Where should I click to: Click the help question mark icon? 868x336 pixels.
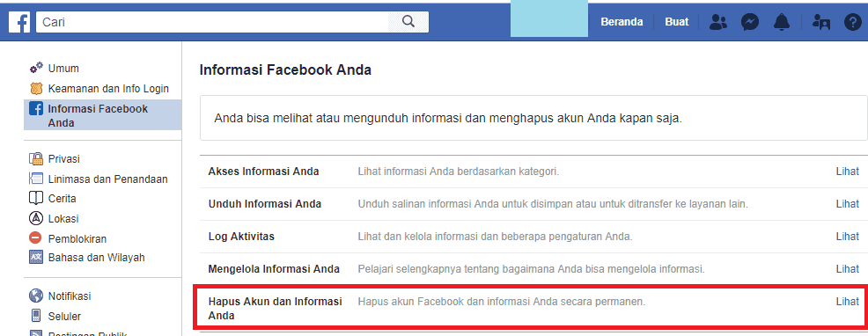853,22
